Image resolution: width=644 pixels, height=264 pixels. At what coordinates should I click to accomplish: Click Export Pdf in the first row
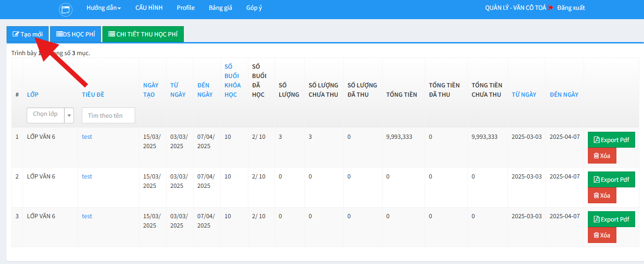coord(611,140)
